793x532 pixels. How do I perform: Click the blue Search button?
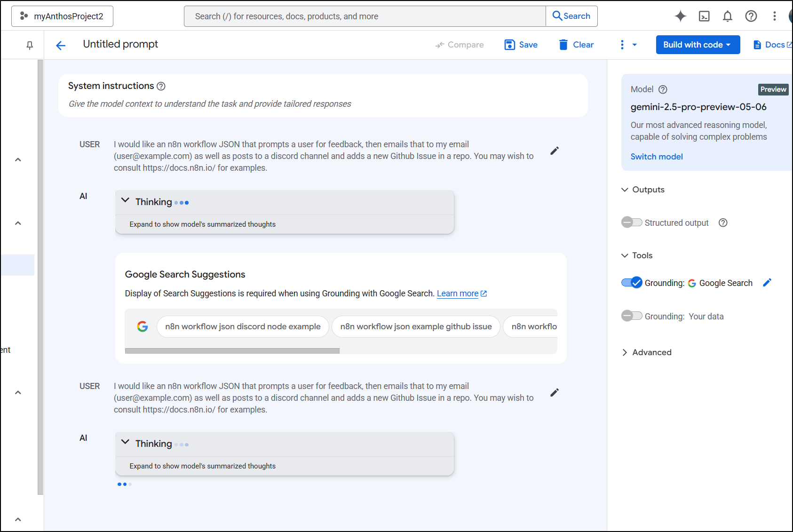coord(571,16)
